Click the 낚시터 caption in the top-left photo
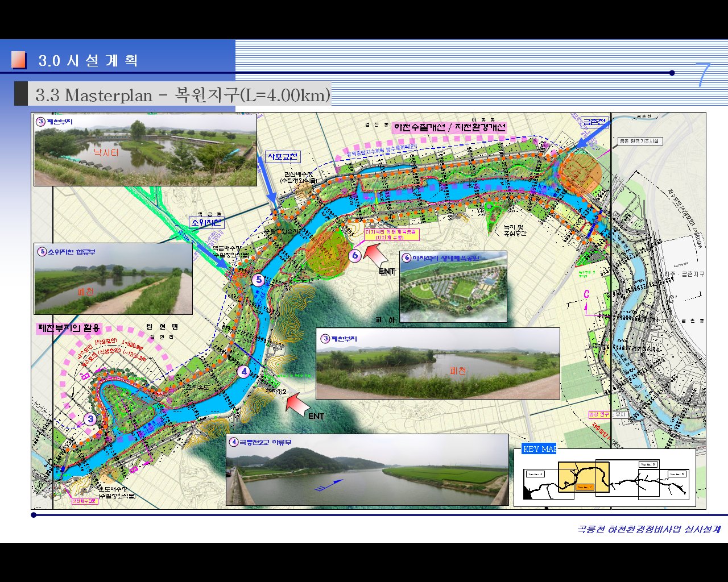Screen dimensions: 728x582 point(106,152)
